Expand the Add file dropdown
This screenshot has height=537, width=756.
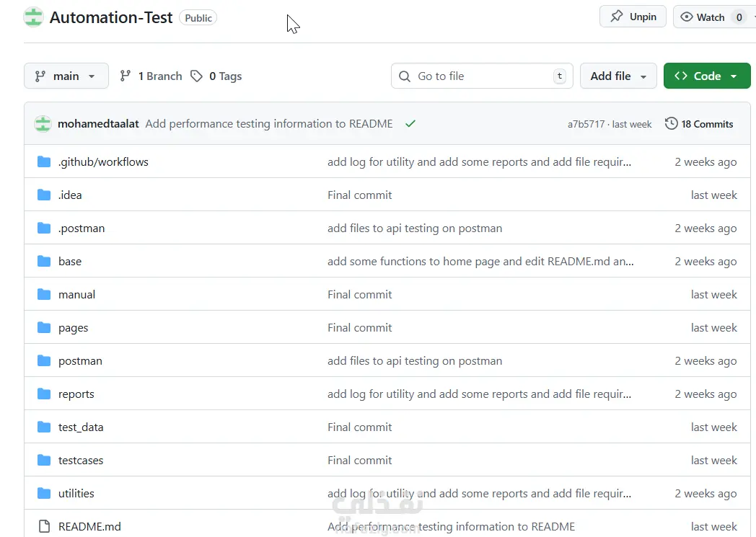618,76
